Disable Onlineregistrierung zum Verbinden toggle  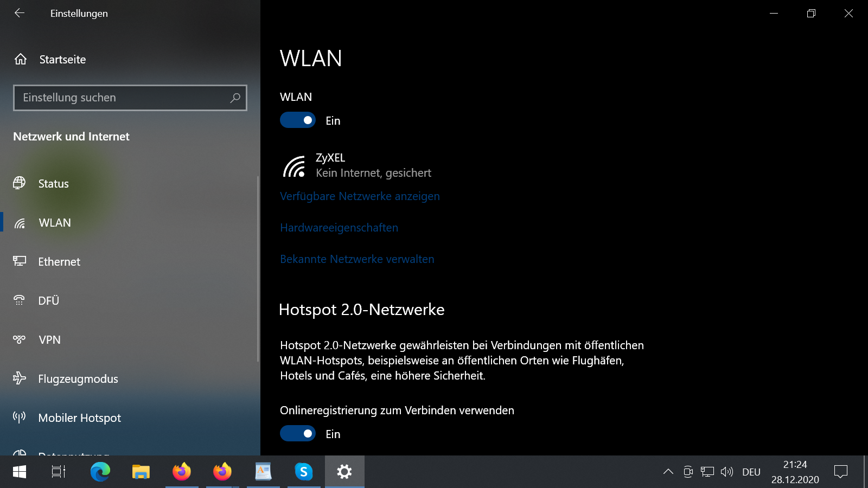(297, 434)
